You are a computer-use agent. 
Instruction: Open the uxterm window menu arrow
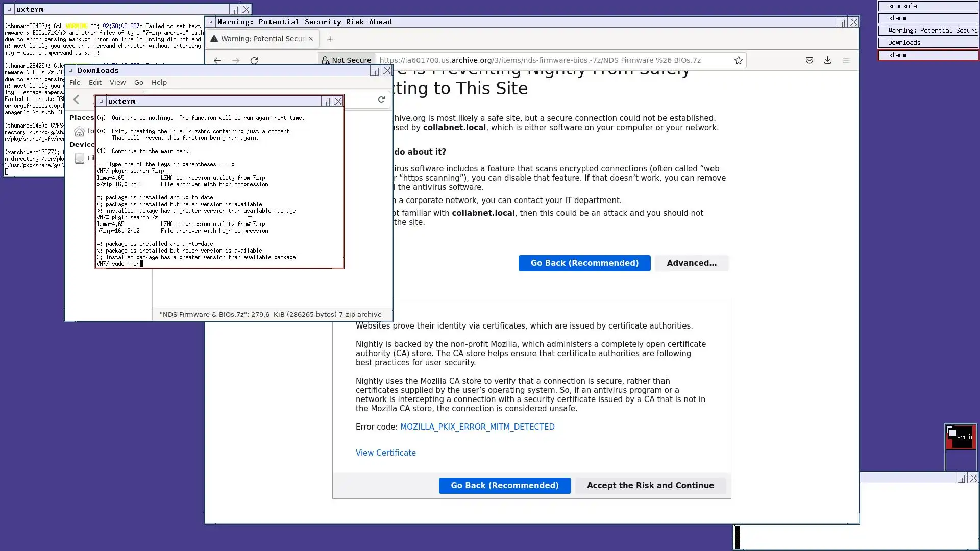click(x=101, y=102)
